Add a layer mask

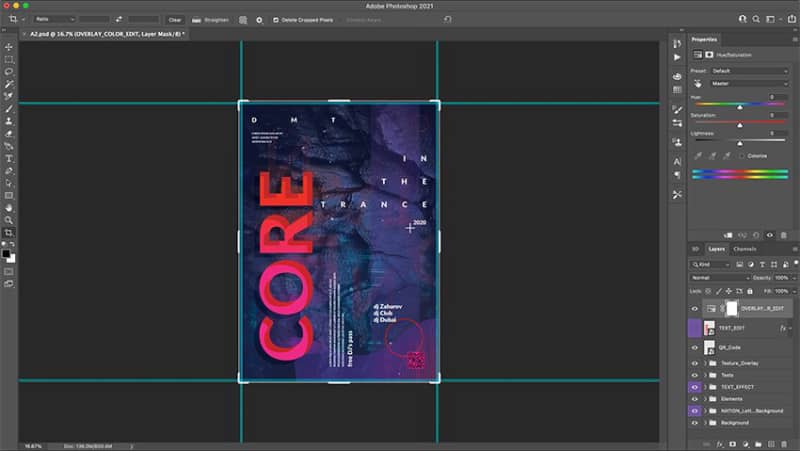[x=733, y=444]
